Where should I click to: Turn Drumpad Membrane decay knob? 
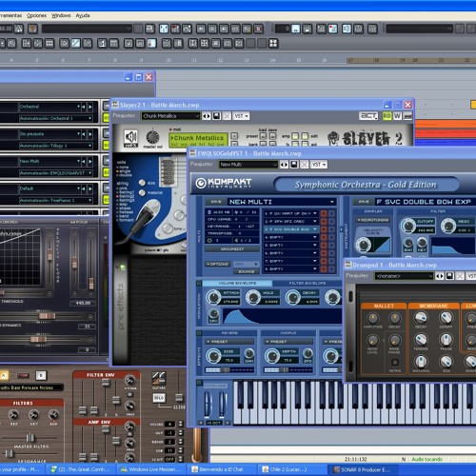pyautogui.click(x=421, y=318)
